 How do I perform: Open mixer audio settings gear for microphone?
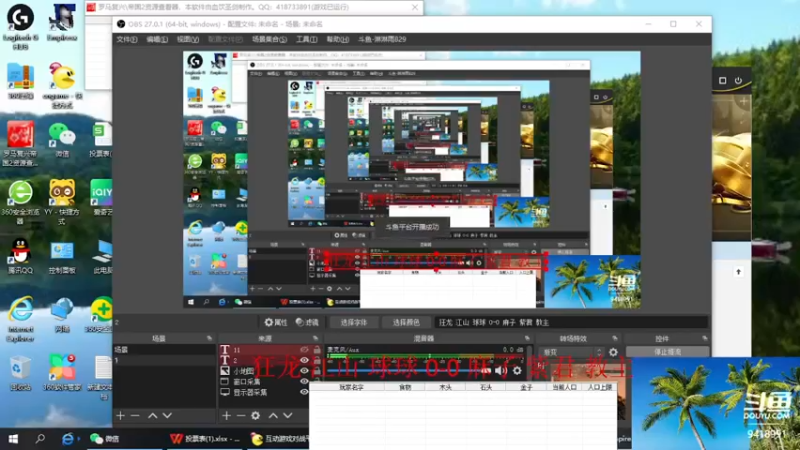pos(517,371)
